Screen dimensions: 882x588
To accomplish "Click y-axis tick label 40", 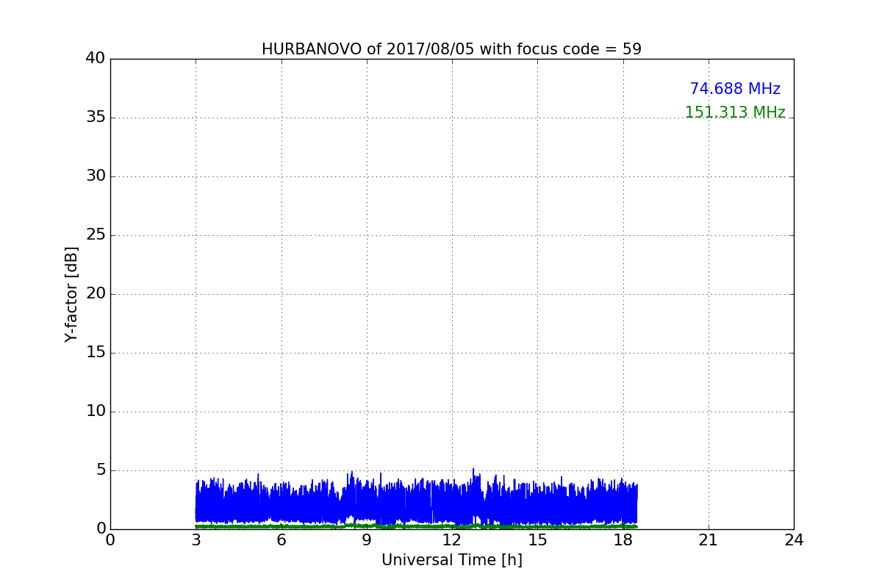I will pos(96,59).
